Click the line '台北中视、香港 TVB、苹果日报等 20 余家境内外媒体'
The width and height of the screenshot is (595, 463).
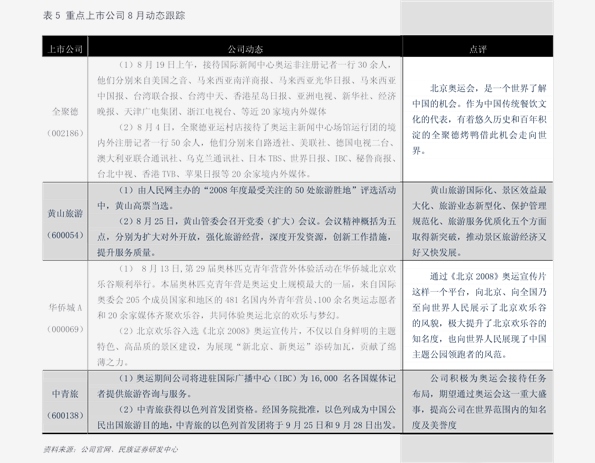coord(205,174)
